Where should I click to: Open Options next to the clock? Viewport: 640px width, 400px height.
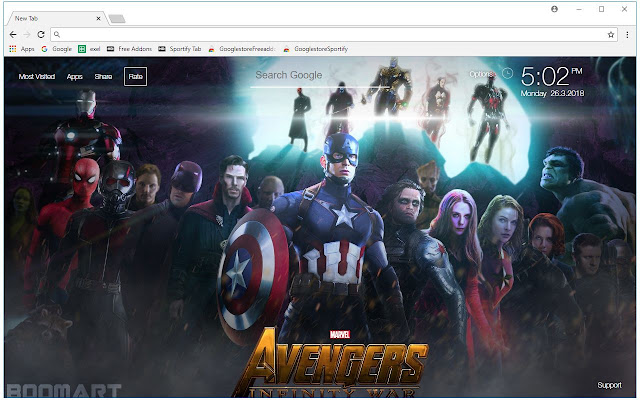pyautogui.click(x=482, y=74)
